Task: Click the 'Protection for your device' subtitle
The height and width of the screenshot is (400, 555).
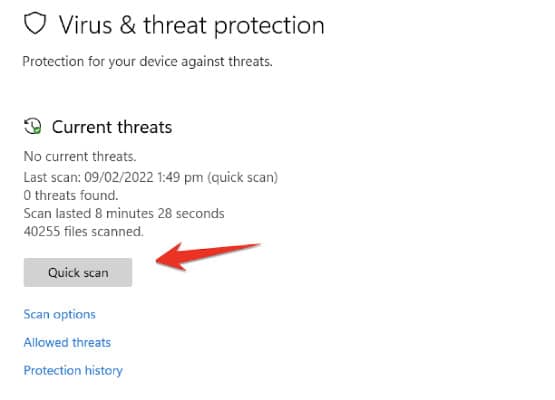Action: coord(147,62)
